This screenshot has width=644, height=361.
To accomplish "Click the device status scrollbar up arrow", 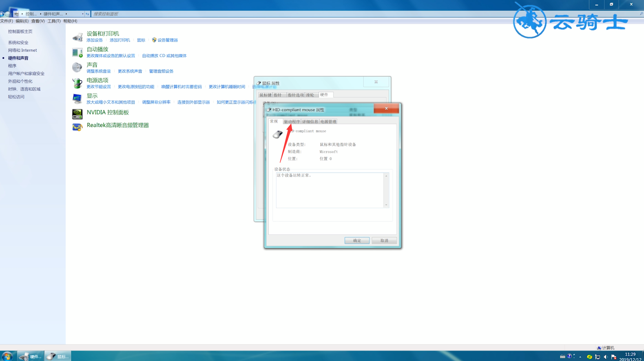I will pos(386,176).
